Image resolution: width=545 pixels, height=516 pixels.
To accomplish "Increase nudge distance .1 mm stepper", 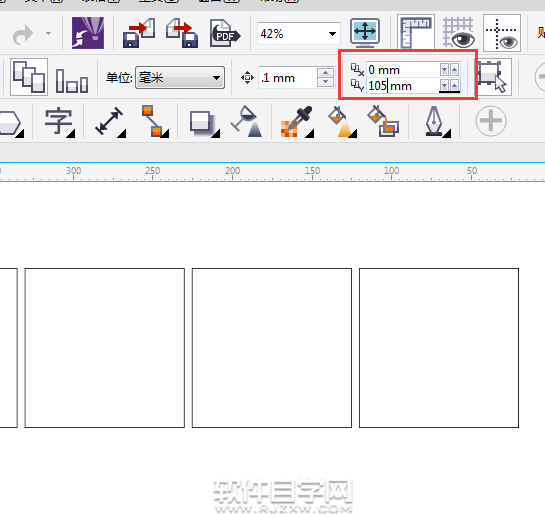I will tap(325, 73).
